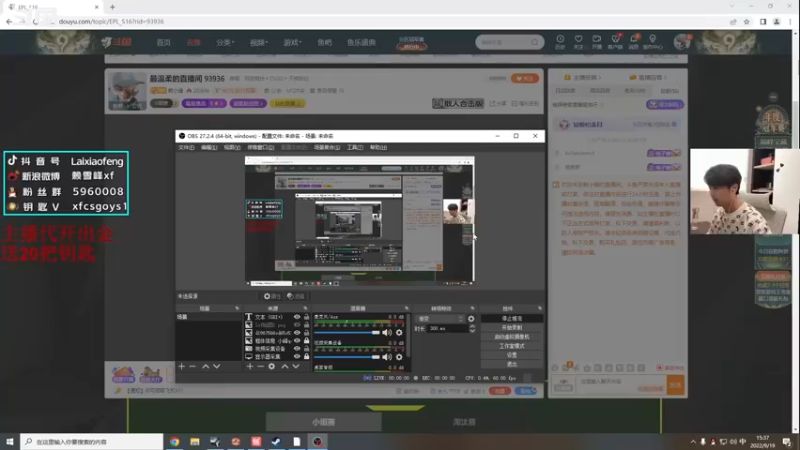The width and height of the screenshot is (800, 450).
Task: Open Douyu 历史 history icon in top bar
Action: [x=560, y=42]
